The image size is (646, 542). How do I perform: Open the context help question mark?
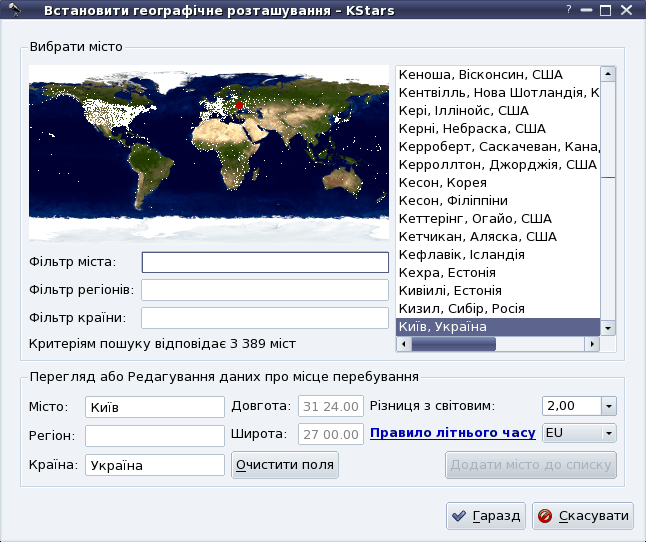point(569,9)
